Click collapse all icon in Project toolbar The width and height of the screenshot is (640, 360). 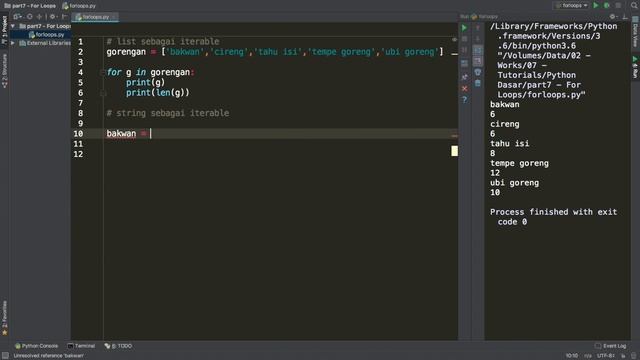[40, 17]
